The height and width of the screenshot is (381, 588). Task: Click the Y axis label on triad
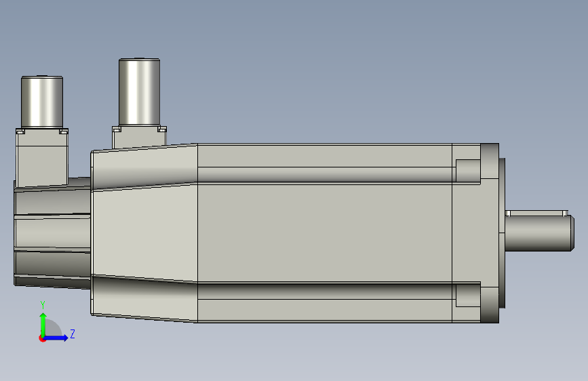tap(43, 305)
